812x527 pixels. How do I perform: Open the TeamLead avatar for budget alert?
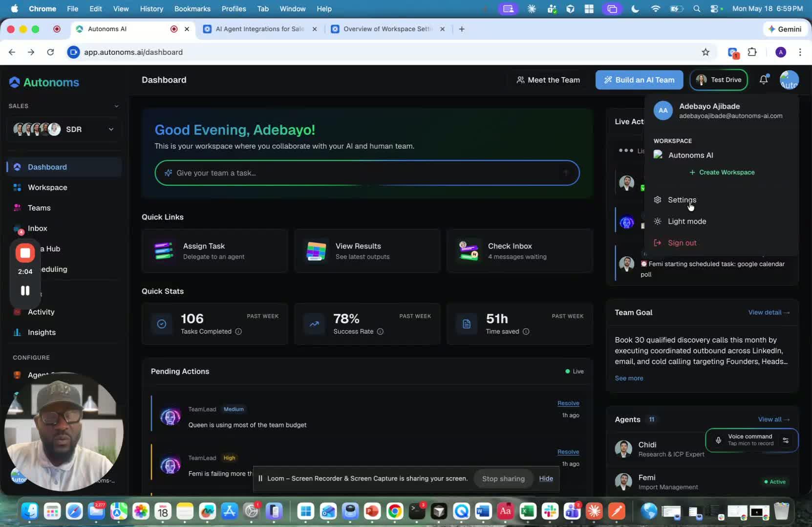pyautogui.click(x=170, y=417)
